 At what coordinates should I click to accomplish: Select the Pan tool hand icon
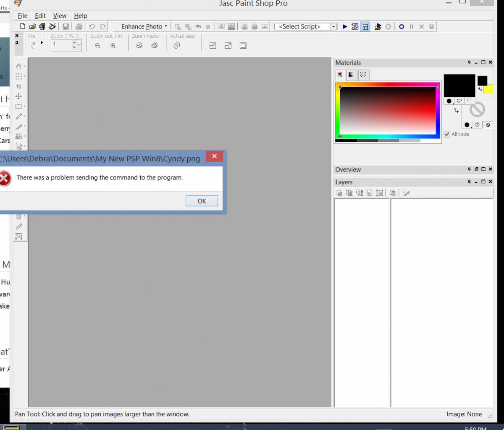(x=18, y=66)
